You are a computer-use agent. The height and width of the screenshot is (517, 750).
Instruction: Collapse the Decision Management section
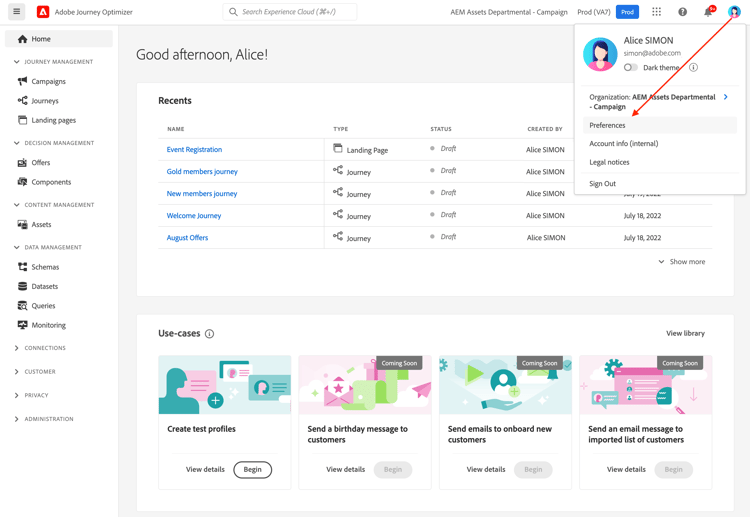[x=17, y=143]
